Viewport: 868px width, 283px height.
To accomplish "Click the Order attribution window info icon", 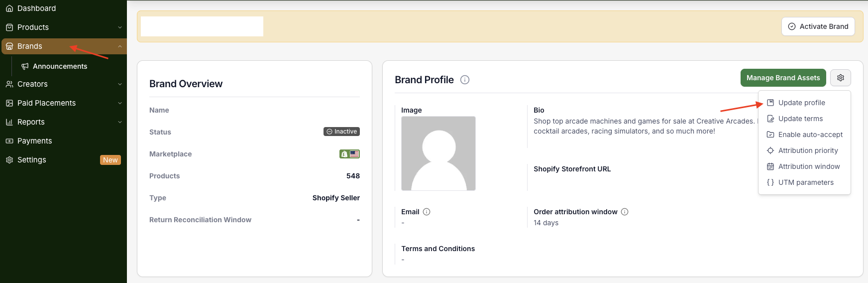I will pos(625,212).
